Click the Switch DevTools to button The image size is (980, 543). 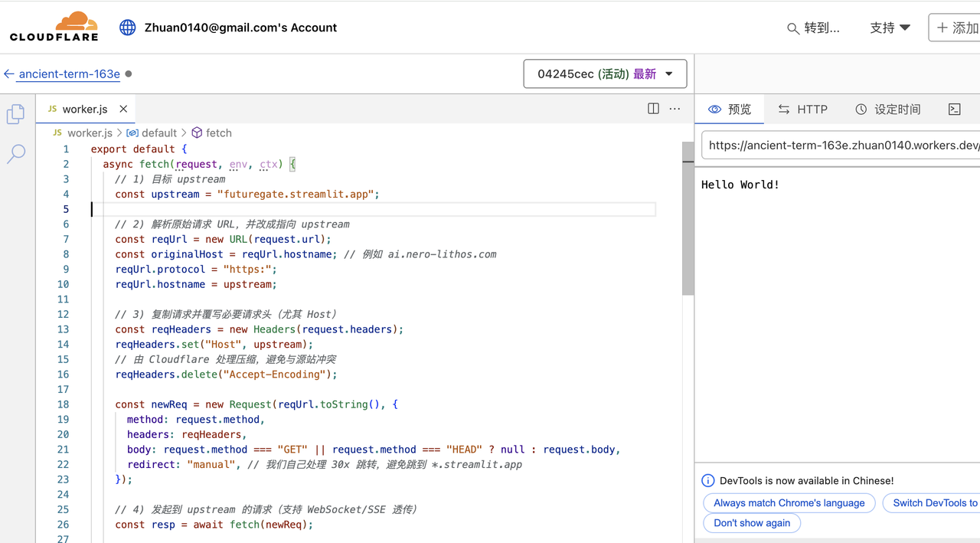tap(932, 503)
